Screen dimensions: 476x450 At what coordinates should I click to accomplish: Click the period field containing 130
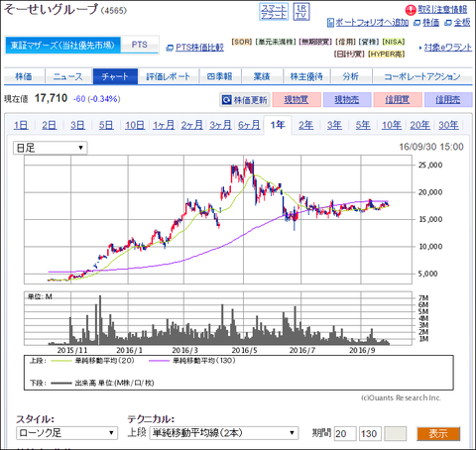[x=370, y=433]
